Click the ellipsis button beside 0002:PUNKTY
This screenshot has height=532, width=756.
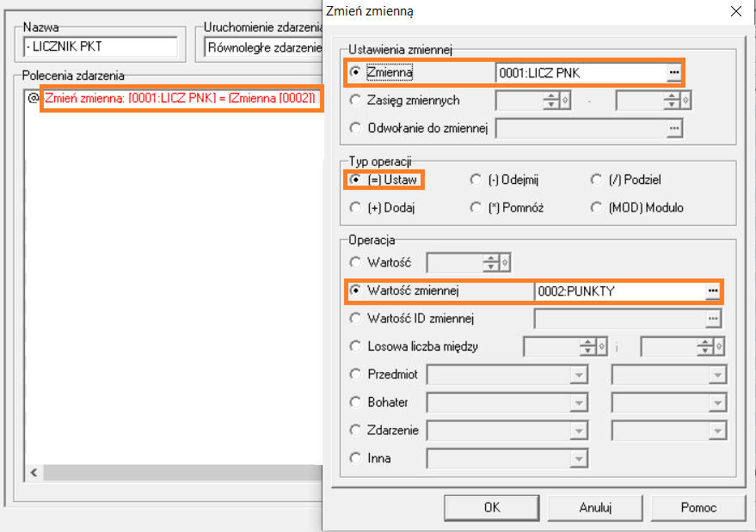712,292
